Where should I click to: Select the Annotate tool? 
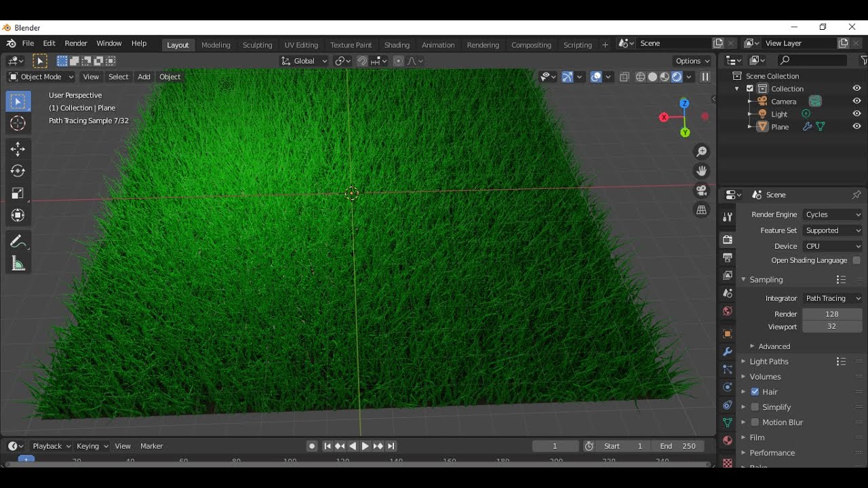[18, 242]
